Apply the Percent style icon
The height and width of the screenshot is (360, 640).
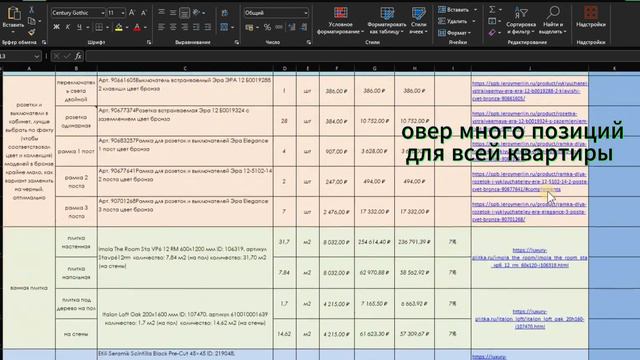267,27
